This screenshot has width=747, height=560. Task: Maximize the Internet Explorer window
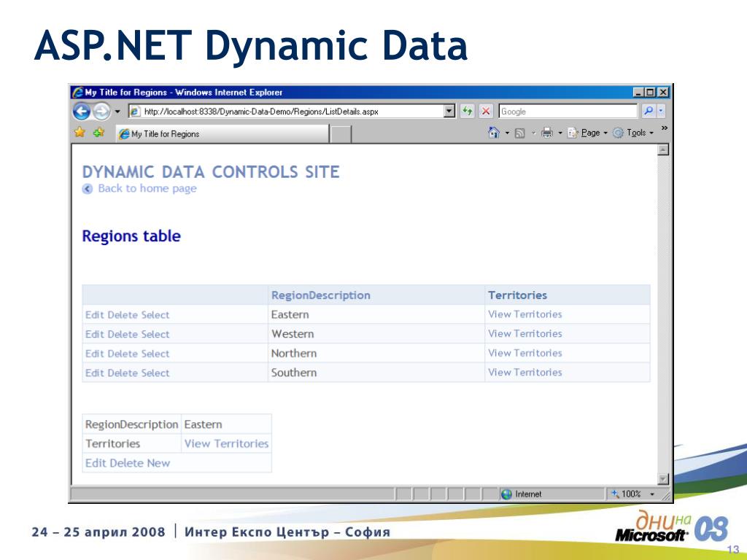[650, 93]
